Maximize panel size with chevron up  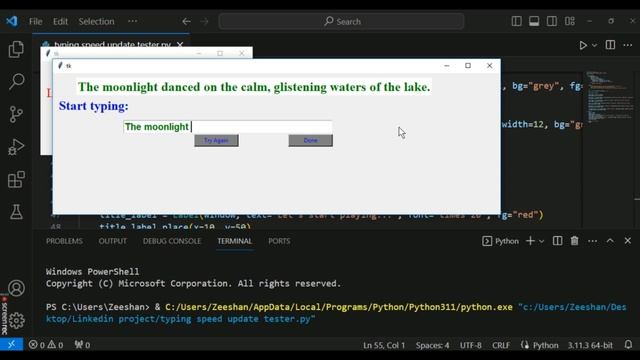(610, 241)
